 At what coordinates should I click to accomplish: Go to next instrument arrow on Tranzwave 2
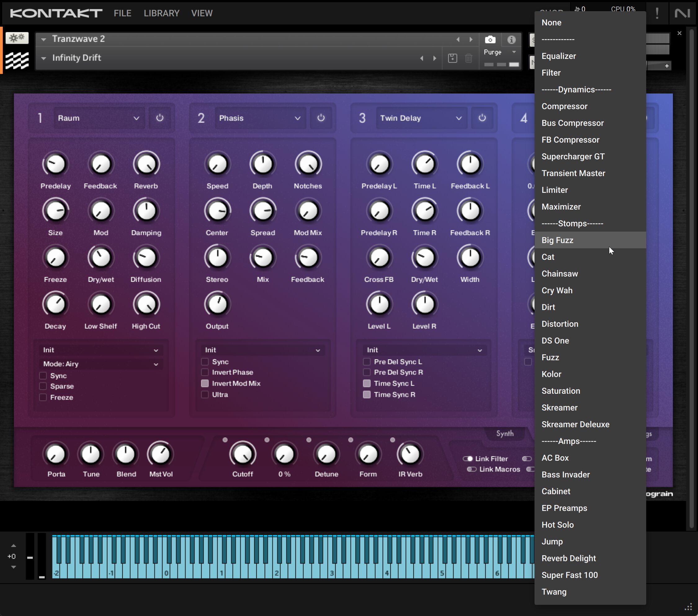471,39
